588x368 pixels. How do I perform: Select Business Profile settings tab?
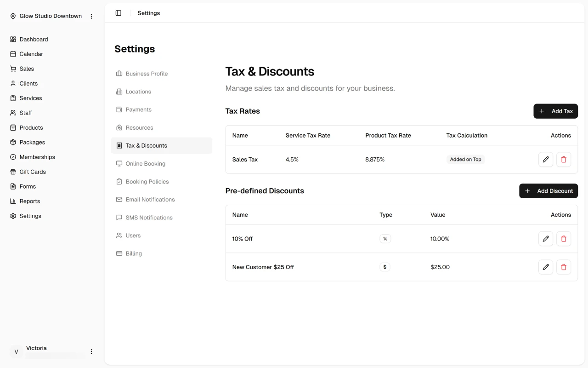tap(162, 74)
